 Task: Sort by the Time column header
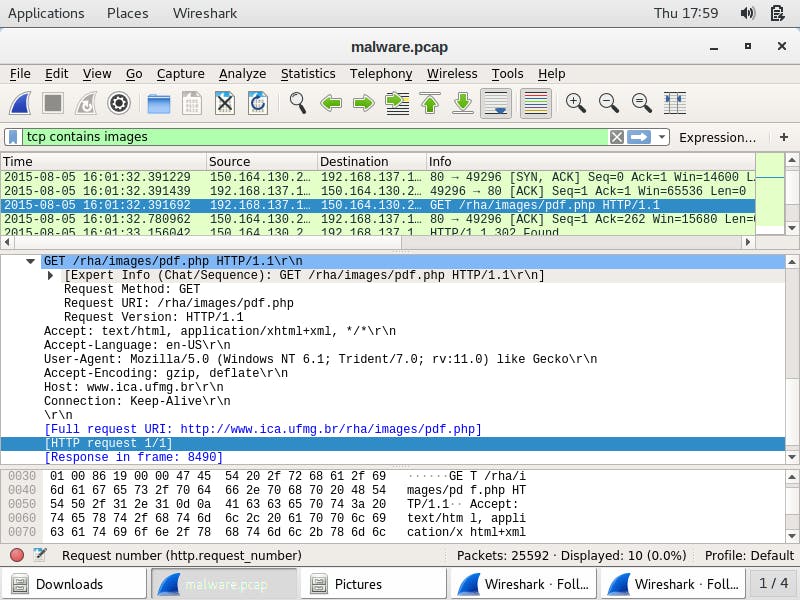click(104, 161)
